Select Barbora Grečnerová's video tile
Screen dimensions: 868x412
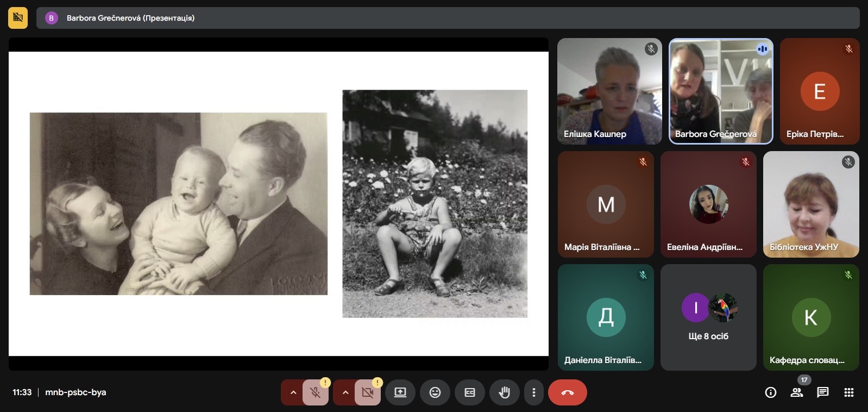[720, 91]
